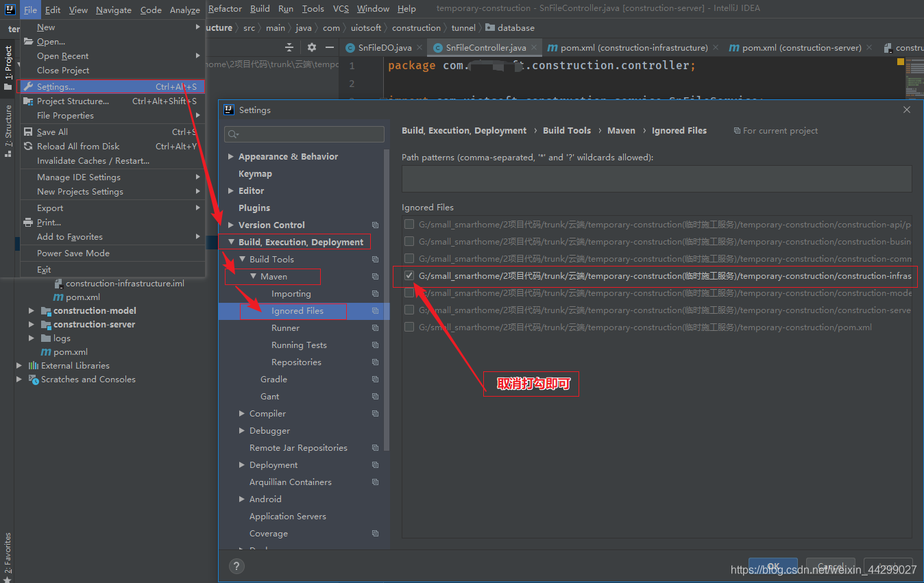Viewport: 924px width, 583px height.
Task: Close the SnFileDO.java tab
Action: [x=419, y=48]
